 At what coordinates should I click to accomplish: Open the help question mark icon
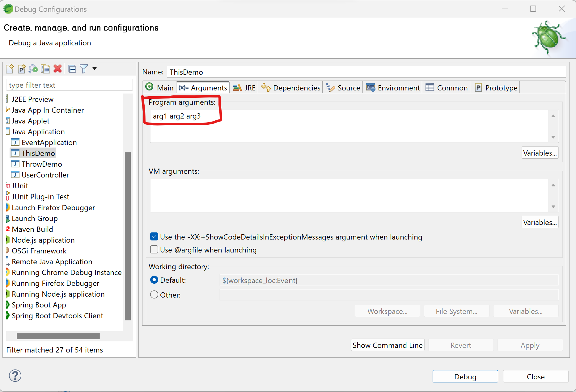[15, 376]
